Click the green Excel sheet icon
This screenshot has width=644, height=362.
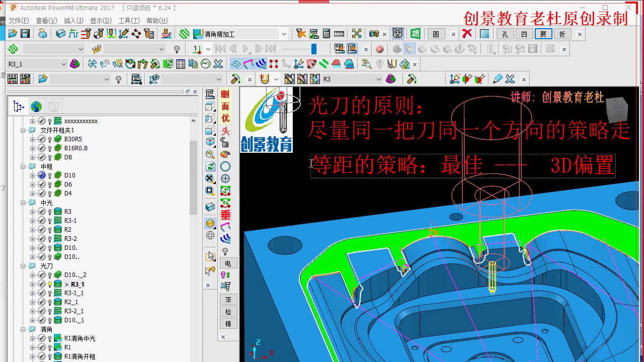(x=415, y=34)
